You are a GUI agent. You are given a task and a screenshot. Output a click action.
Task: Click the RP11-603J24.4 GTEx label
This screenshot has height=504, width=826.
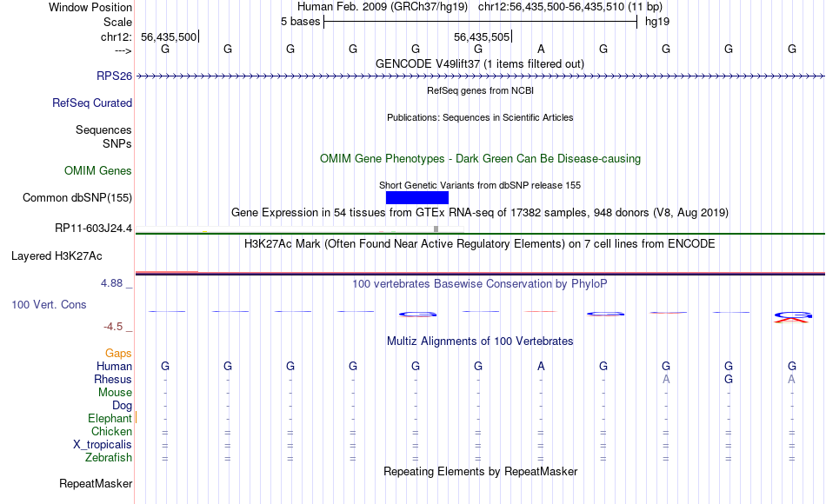[x=93, y=228]
